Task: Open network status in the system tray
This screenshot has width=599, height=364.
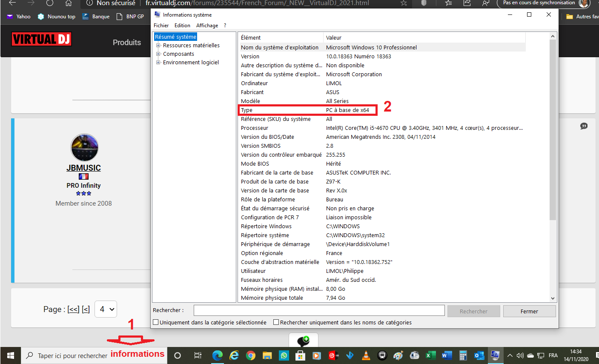Action: [541, 355]
